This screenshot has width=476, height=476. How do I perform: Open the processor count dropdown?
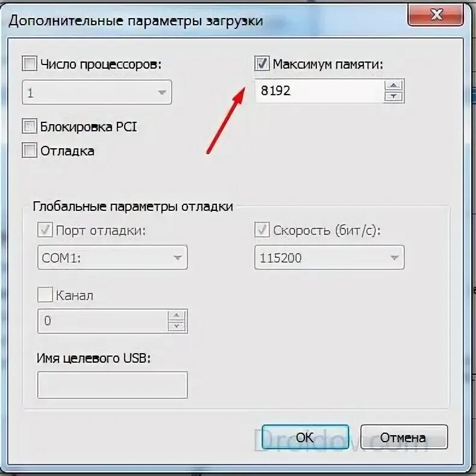tap(97, 92)
